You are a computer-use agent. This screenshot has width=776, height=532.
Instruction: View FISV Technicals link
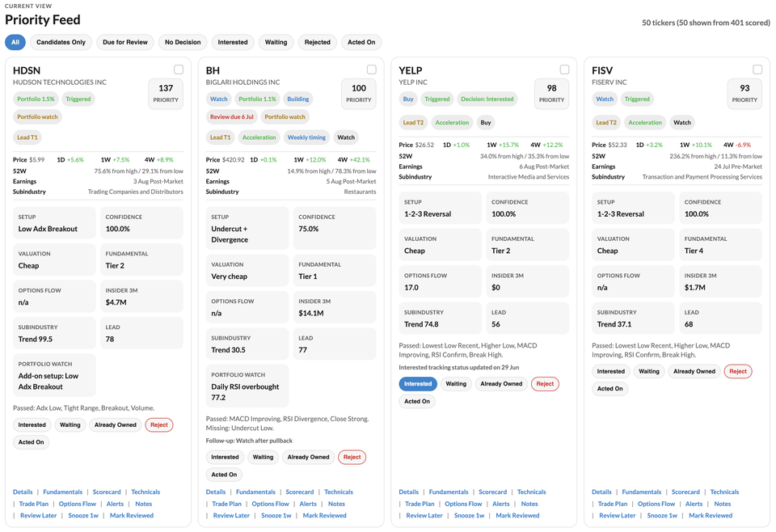(724, 492)
